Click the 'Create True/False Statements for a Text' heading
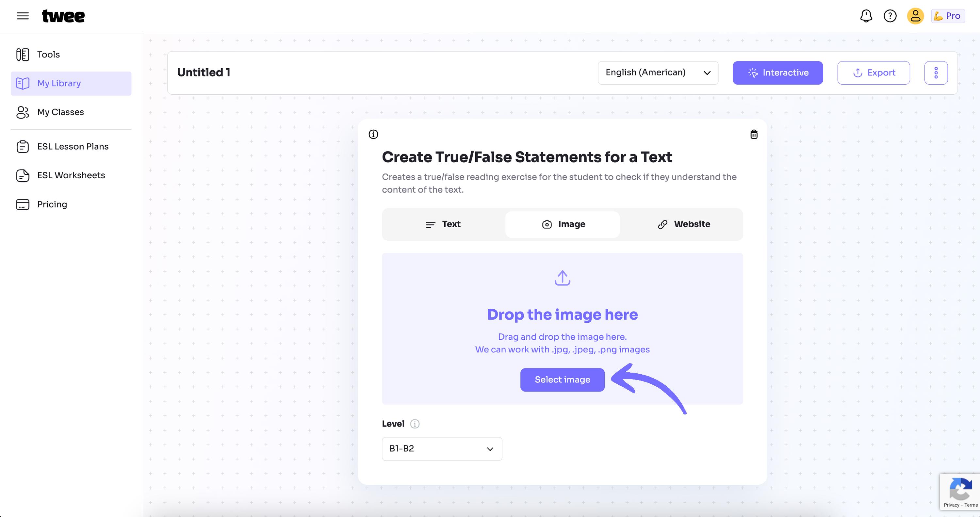This screenshot has width=980, height=517. (x=527, y=157)
